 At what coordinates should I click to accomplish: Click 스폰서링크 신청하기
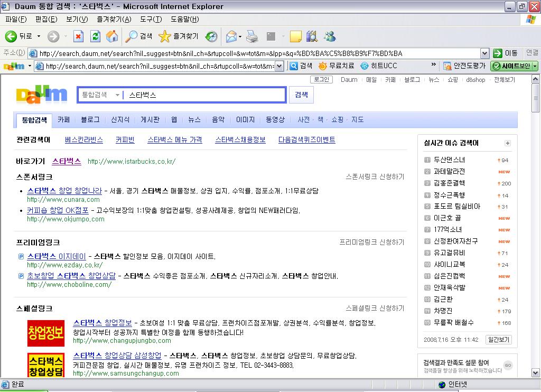point(375,176)
